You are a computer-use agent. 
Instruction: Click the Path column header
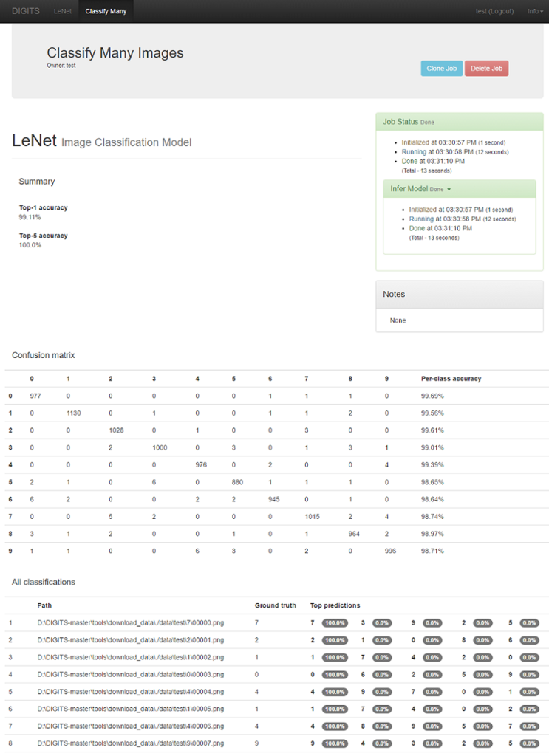pyautogui.click(x=44, y=605)
